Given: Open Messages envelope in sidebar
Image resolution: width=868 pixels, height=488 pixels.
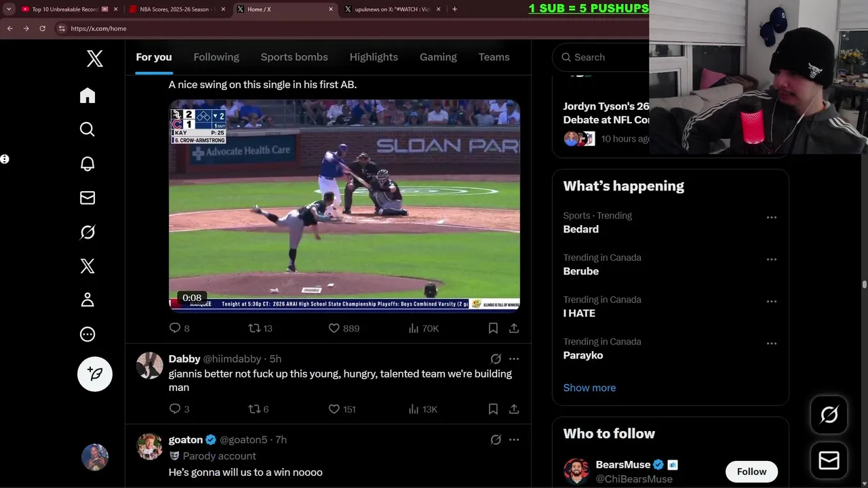Looking at the screenshot, I should [87, 198].
